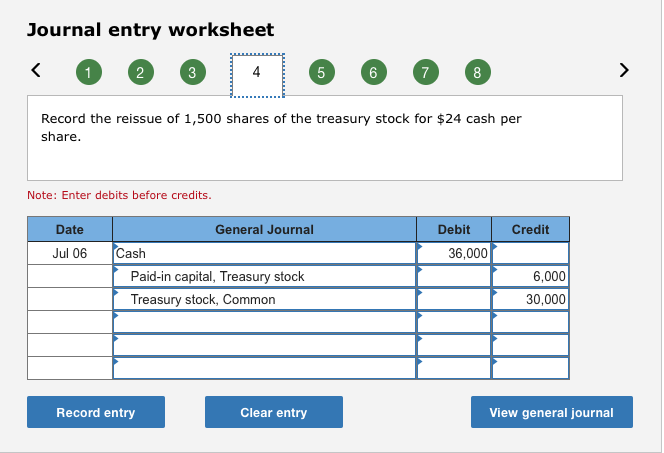Open journal entry step 3
The height and width of the screenshot is (453, 664).
(x=193, y=72)
